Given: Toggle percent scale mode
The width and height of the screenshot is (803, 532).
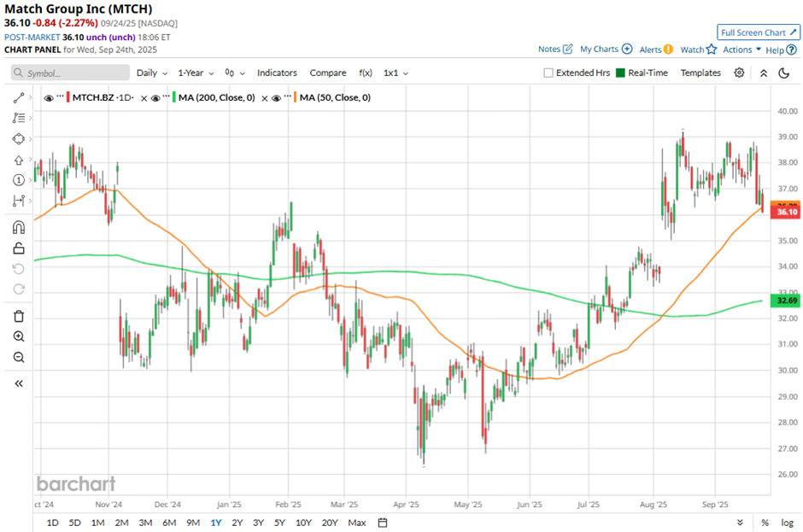Looking at the screenshot, I should (765, 523).
